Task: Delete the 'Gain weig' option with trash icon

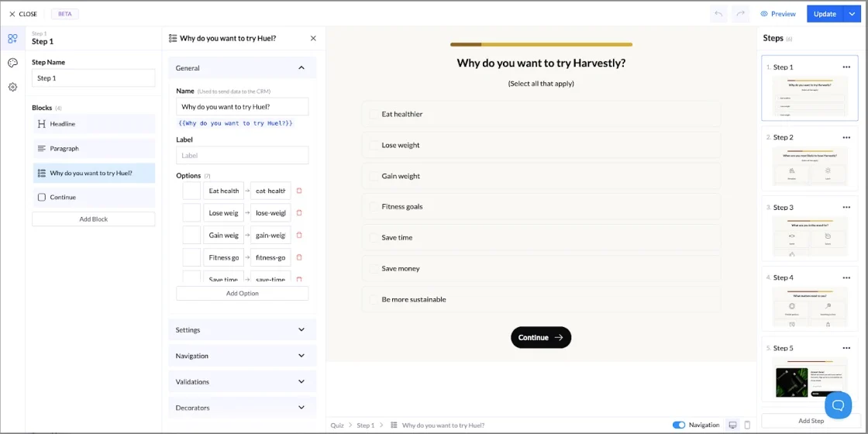Action: tap(299, 235)
